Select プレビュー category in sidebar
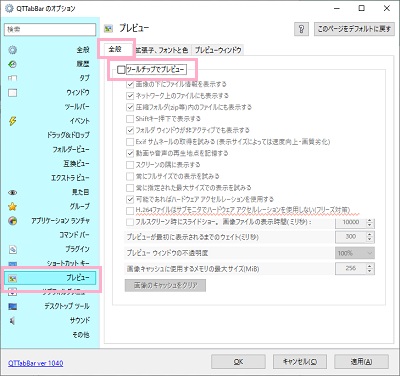 pyautogui.click(x=50, y=278)
